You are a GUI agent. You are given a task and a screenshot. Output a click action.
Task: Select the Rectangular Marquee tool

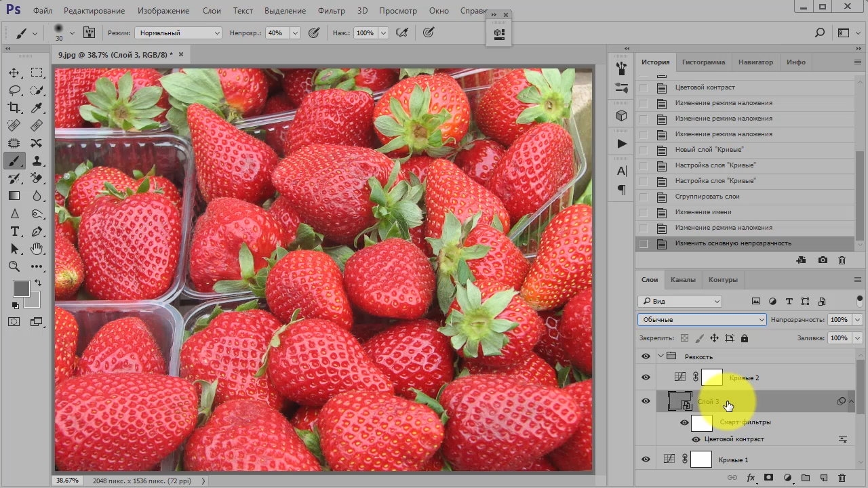coord(37,73)
